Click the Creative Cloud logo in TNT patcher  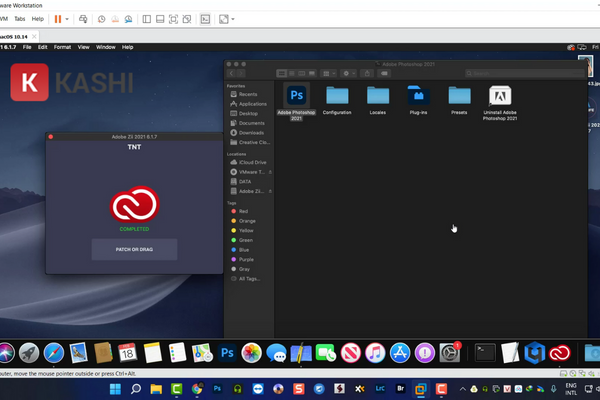click(134, 205)
